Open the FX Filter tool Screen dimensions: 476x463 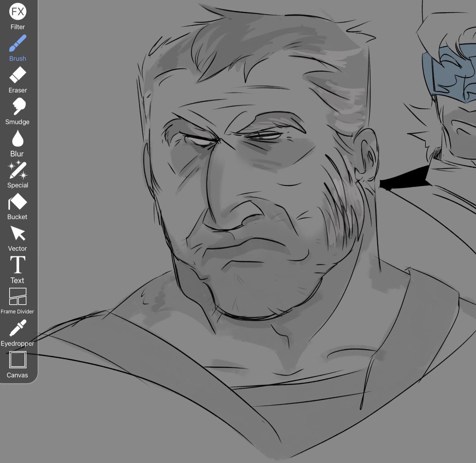(17, 16)
